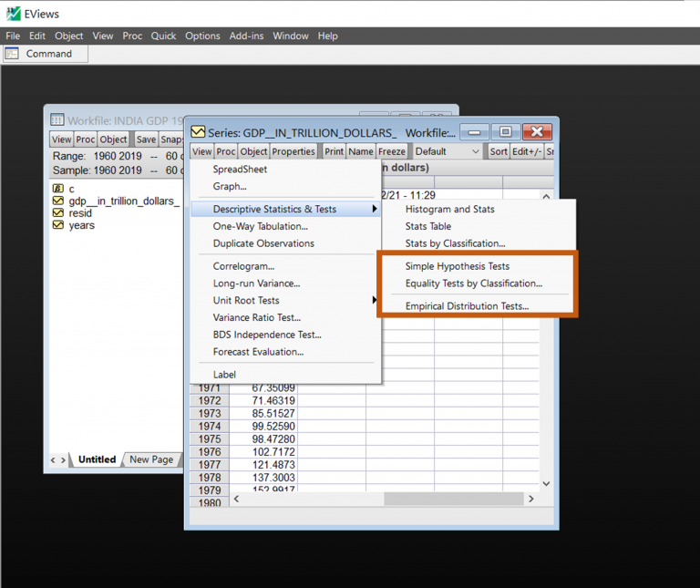The height and width of the screenshot is (588, 700).
Task: Choose Long-run Variance... menu entry
Action: (x=285, y=284)
